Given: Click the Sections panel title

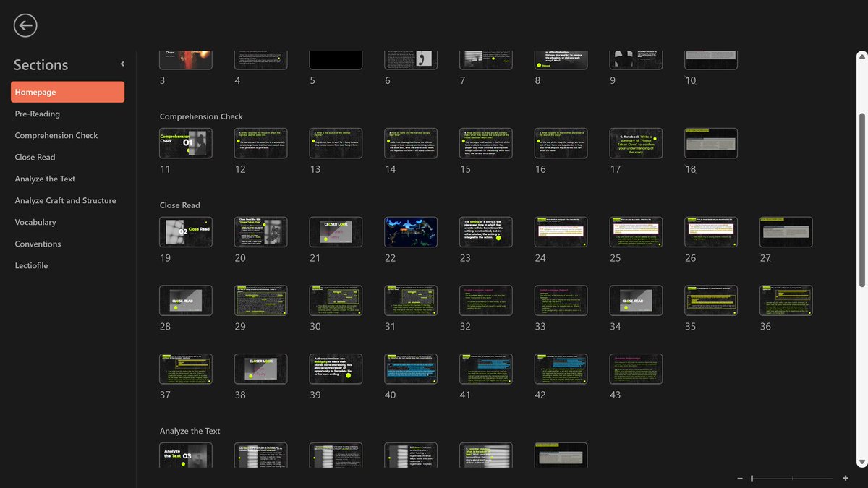Looking at the screenshot, I should coord(41,64).
